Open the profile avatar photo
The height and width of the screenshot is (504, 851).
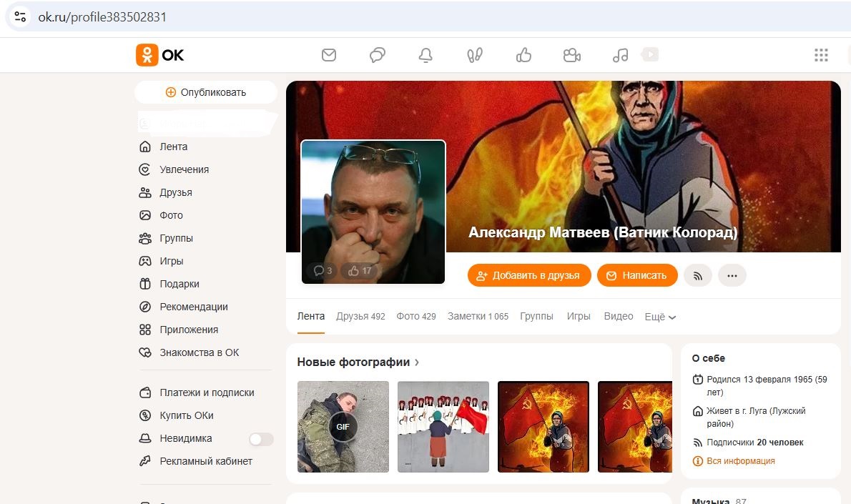[373, 212]
